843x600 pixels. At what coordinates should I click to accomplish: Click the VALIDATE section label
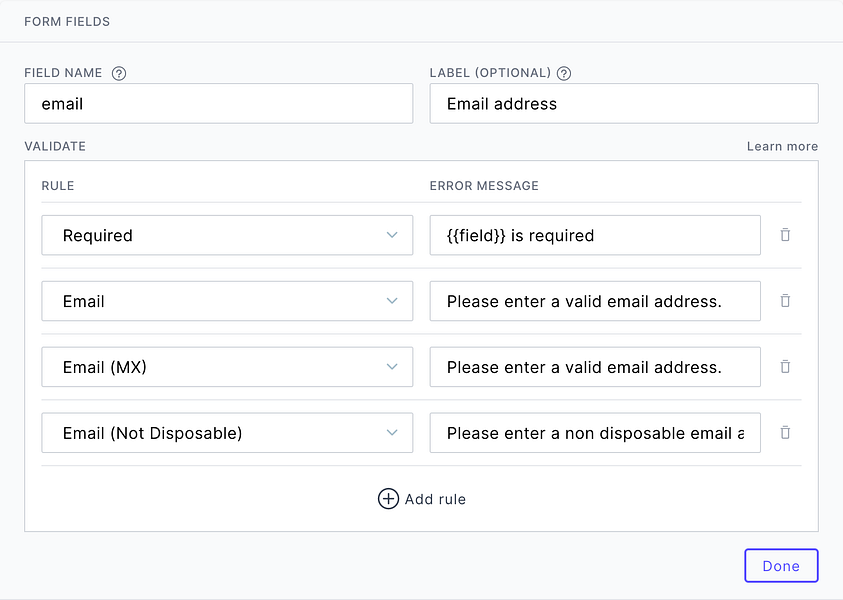pyautogui.click(x=55, y=146)
